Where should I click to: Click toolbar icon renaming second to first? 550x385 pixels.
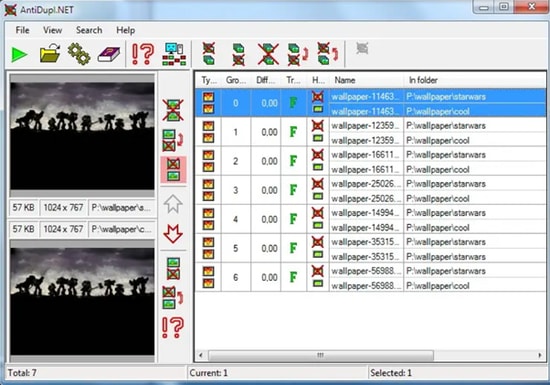click(x=328, y=54)
